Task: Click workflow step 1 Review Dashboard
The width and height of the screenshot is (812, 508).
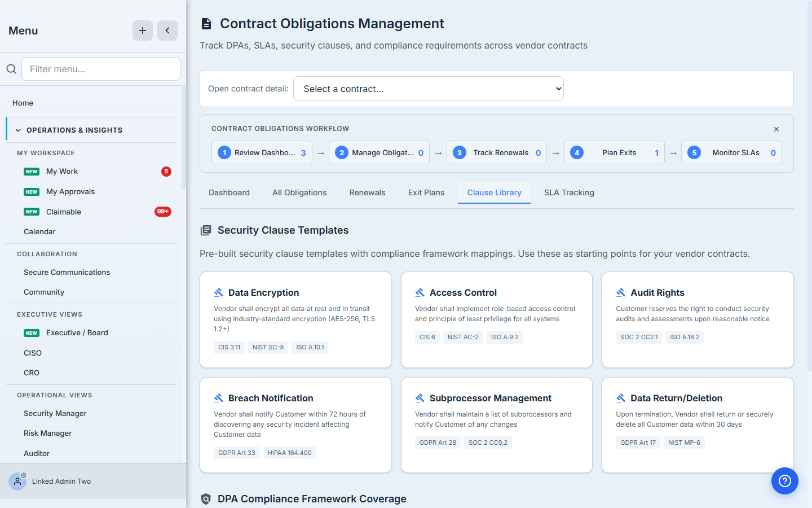Action: pos(262,152)
